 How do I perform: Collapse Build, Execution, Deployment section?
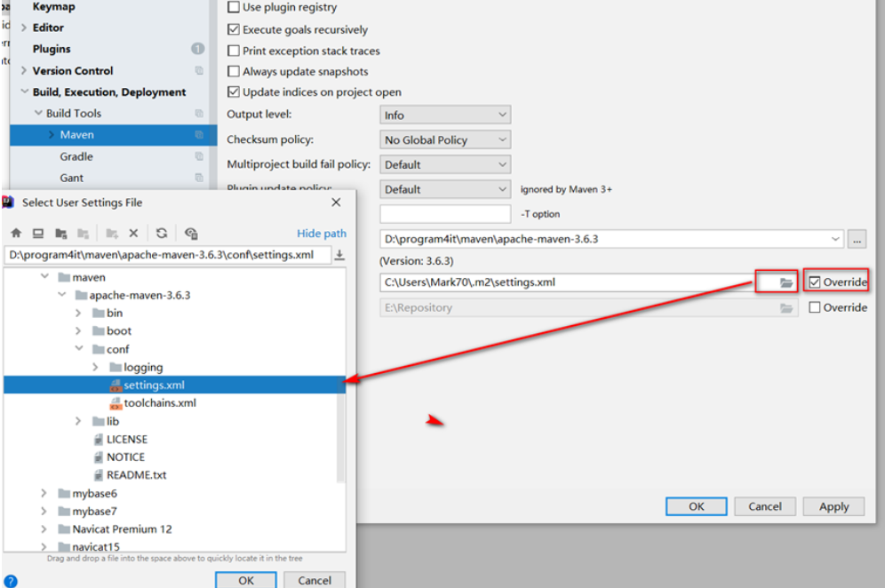[24, 91]
